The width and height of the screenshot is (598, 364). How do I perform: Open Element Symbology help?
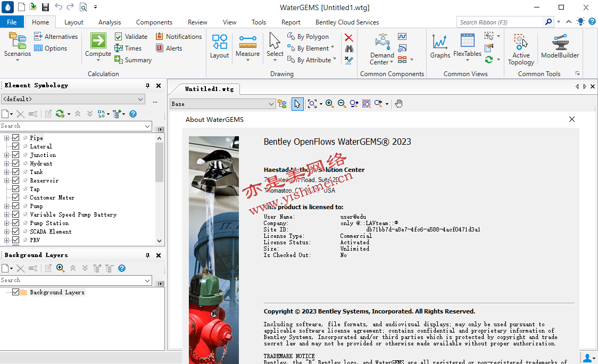coord(132,114)
